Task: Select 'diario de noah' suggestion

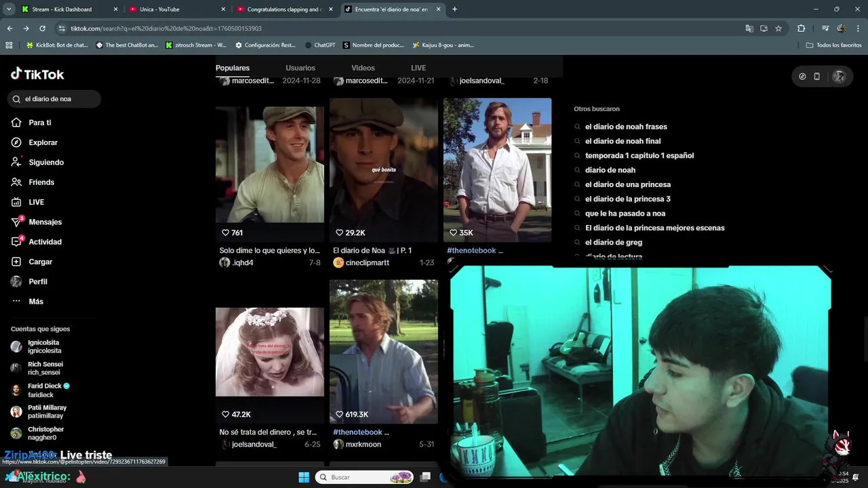Action: click(610, 170)
